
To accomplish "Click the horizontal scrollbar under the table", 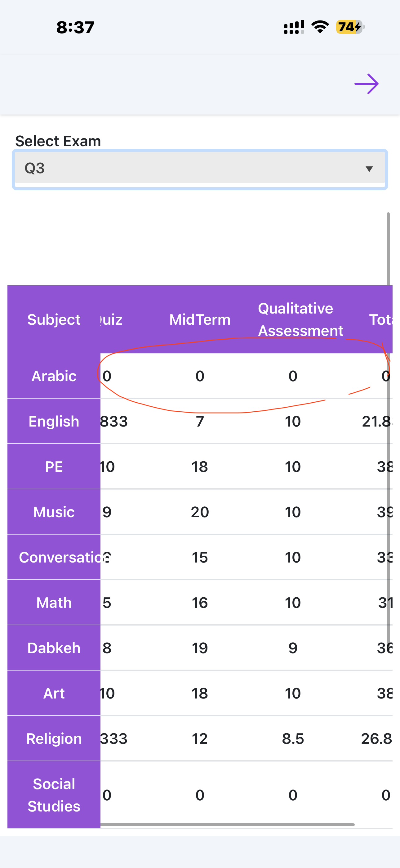I will pyautogui.click(x=227, y=825).
